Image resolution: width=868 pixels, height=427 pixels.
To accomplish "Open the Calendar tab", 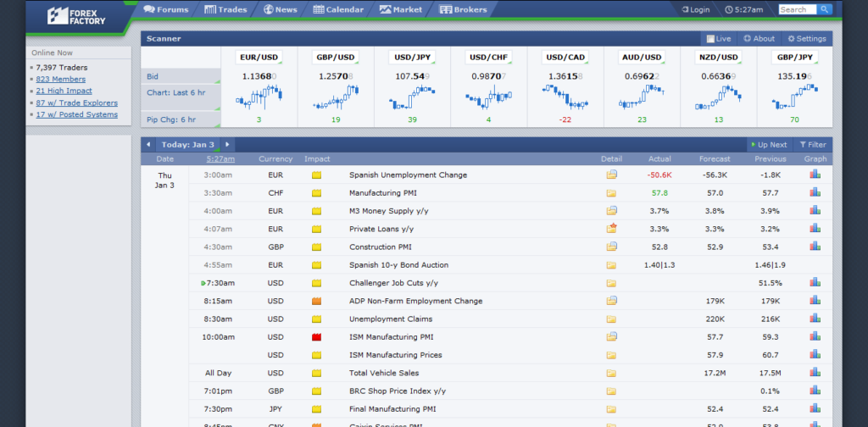I will coord(338,9).
